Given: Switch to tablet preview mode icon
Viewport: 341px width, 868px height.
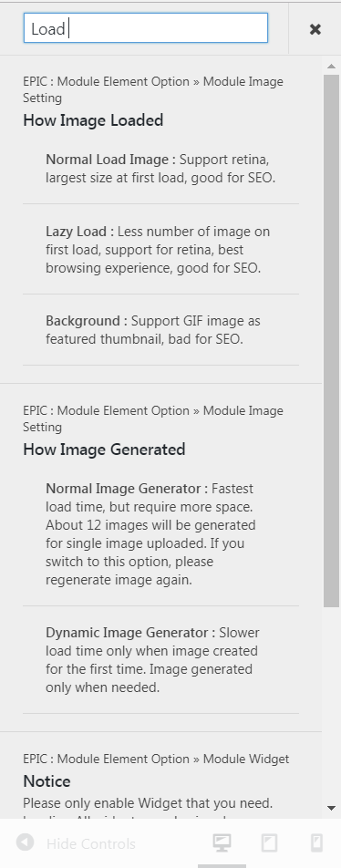Looking at the screenshot, I should tap(270, 843).
